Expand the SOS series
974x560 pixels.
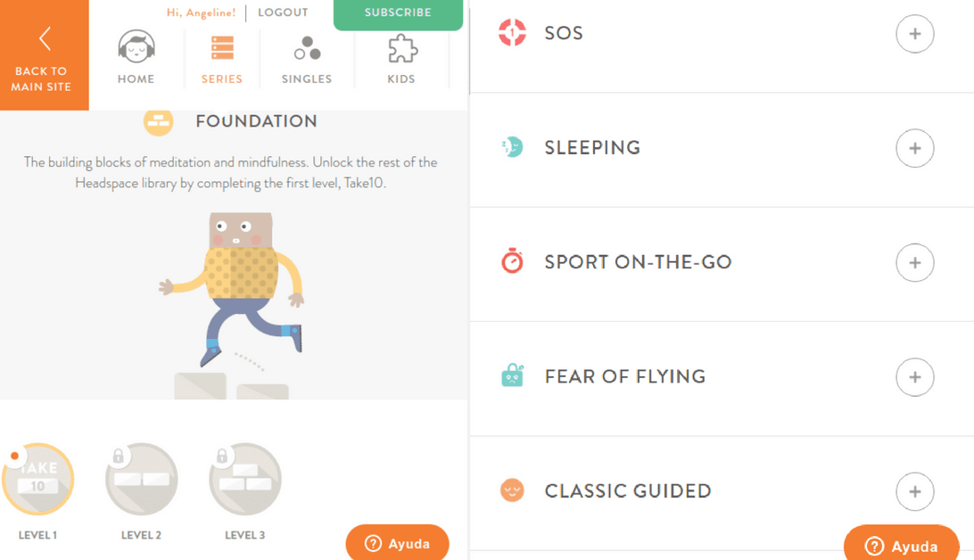click(x=914, y=34)
